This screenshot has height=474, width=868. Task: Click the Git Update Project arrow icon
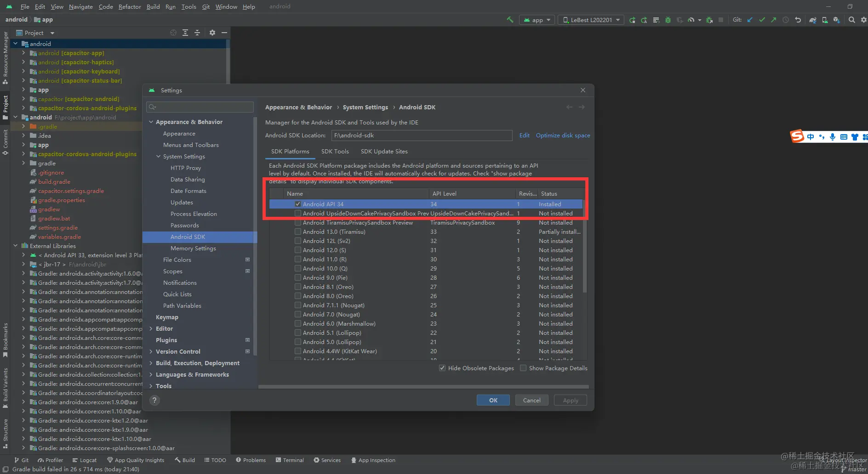pyautogui.click(x=750, y=20)
